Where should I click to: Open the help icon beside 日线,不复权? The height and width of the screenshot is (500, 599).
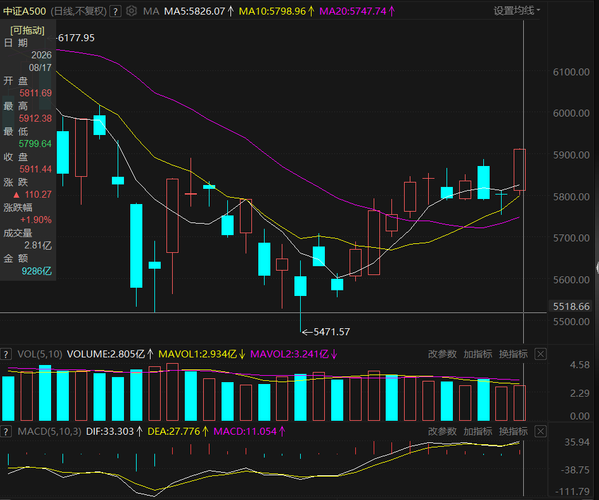(115, 11)
